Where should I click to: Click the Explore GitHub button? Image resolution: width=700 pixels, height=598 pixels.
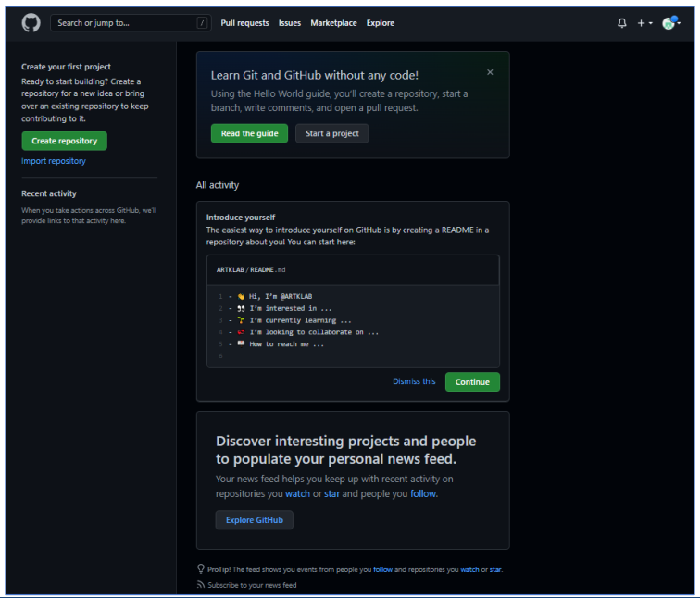coord(255,520)
